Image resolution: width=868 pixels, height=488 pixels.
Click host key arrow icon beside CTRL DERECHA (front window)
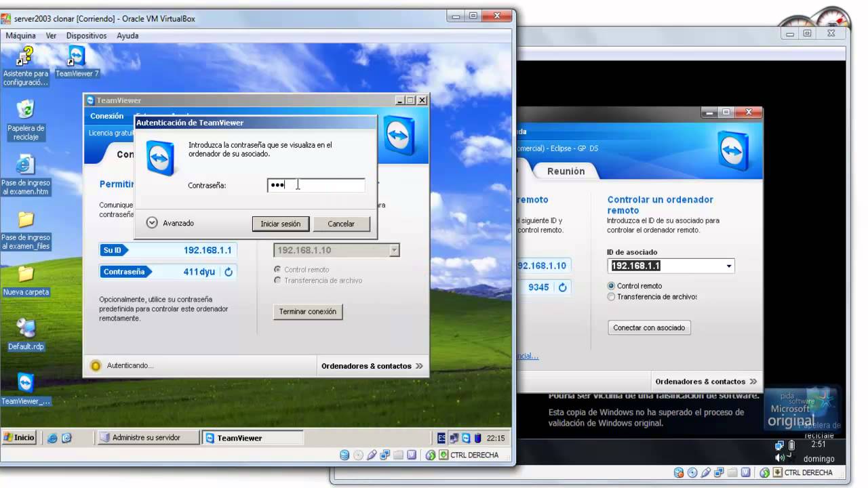(x=443, y=455)
